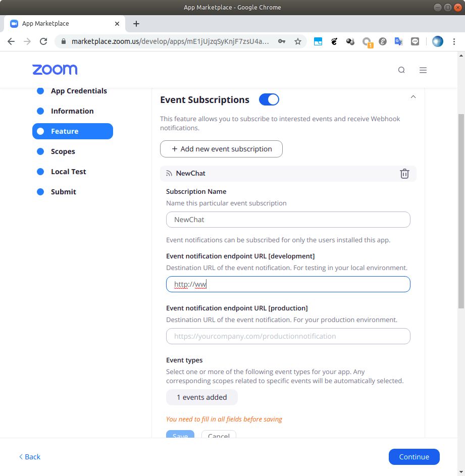Click Add new event subscription
Image resolution: width=465 pixels, height=476 pixels.
click(x=221, y=149)
